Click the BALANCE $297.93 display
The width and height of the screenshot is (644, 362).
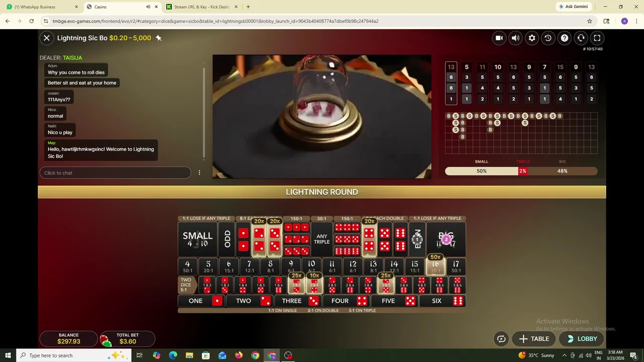68,338
